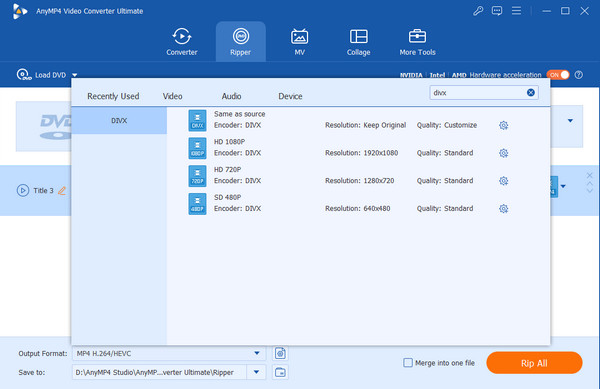
Task: Expand Title 3 format dropdown arrow
Action: coord(563,187)
